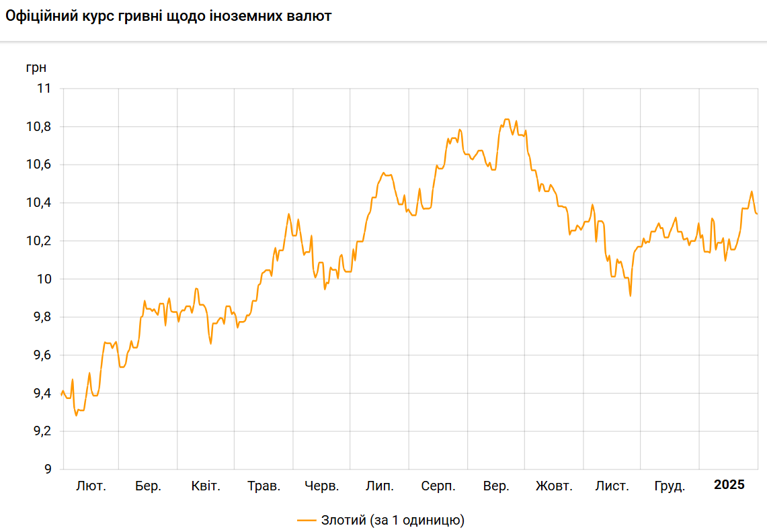The width and height of the screenshot is (767, 532).
Task: Click the highest peak of the orange line
Action: click(507, 120)
